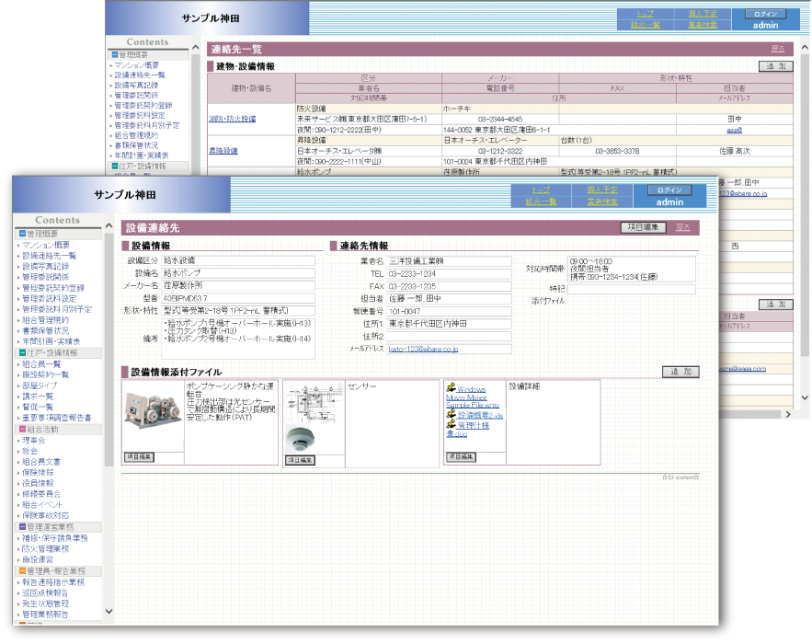
Task: Open 書類保管状況 in front window sidebar
Action: (46, 330)
